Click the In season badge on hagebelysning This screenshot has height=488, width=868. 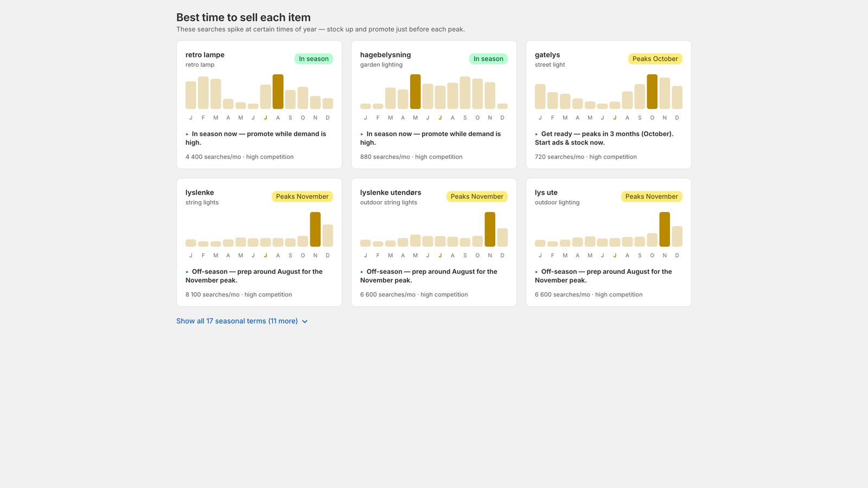click(488, 59)
